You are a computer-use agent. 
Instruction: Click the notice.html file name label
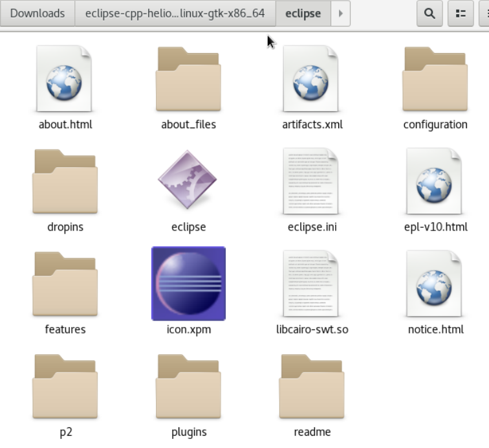point(436,330)
